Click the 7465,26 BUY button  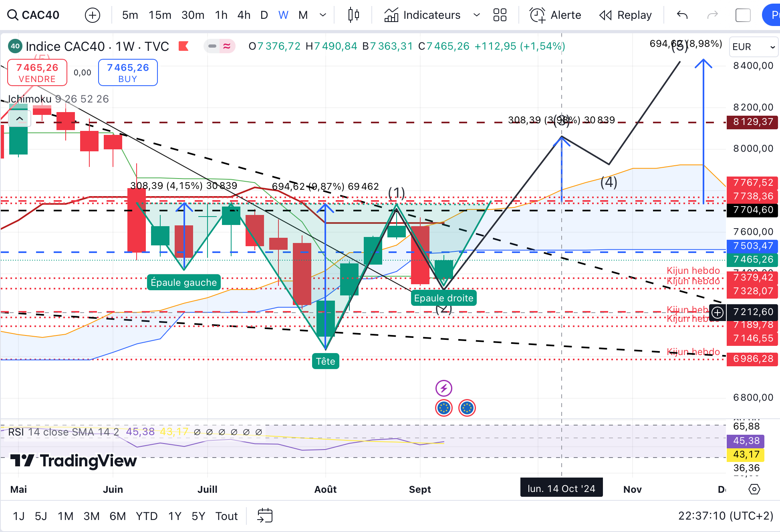128,72
